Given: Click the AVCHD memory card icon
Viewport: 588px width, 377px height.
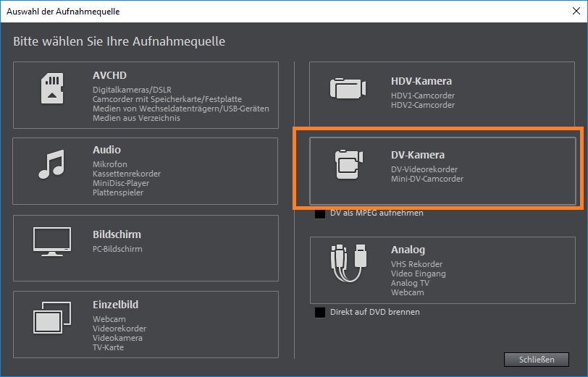Looking at the screenshot, I should coord(52,88).
